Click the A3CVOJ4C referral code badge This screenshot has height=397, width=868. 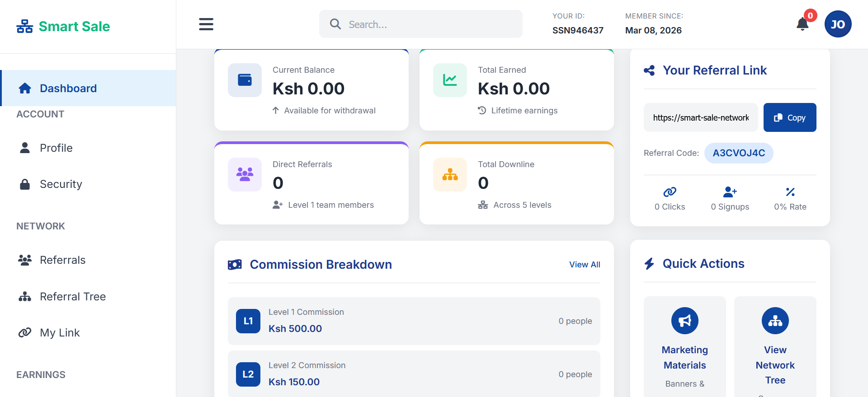(x=738, y=153)
